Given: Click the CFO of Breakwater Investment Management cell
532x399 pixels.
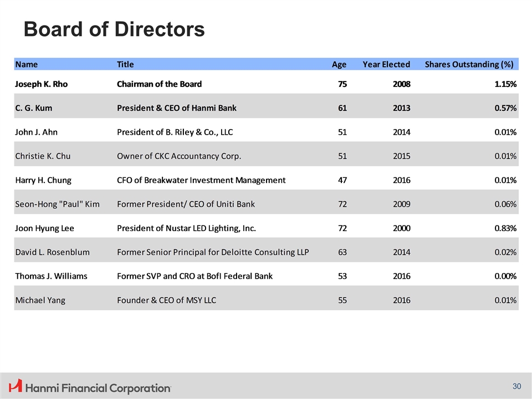Looking at the screenshot, I should (201, 180).
